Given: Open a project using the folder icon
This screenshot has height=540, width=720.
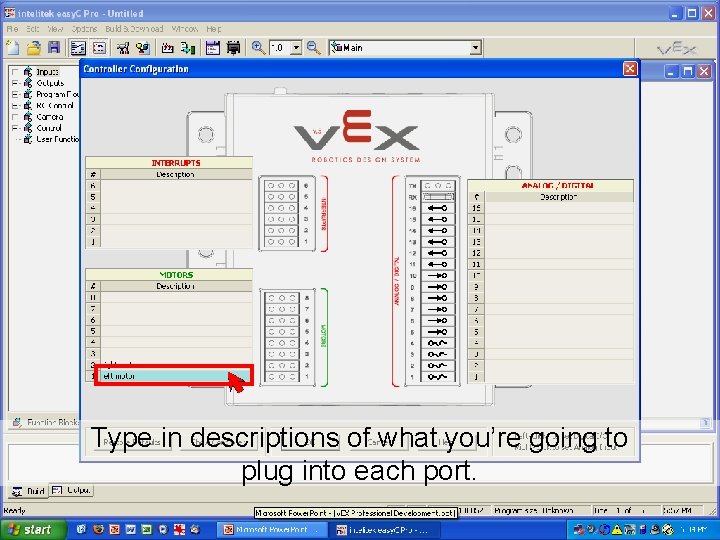Looking at the screenshot, I should (x=34, y=48).
